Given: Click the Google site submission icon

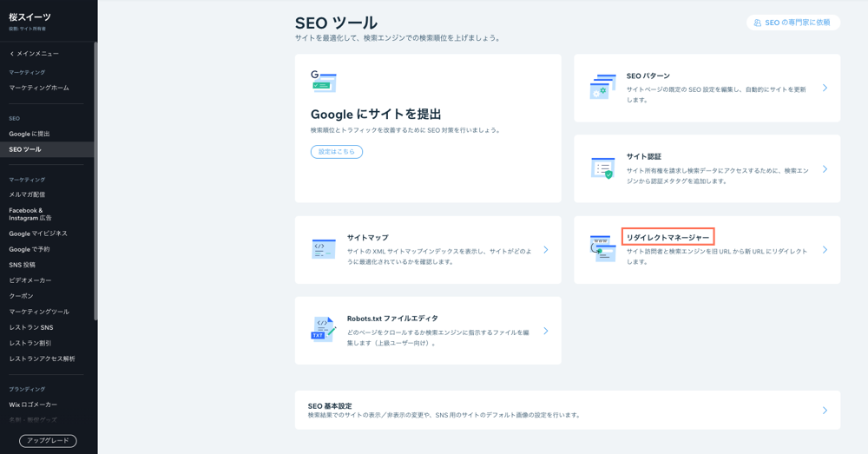Looking at the screenshot, I should (323, 82).
